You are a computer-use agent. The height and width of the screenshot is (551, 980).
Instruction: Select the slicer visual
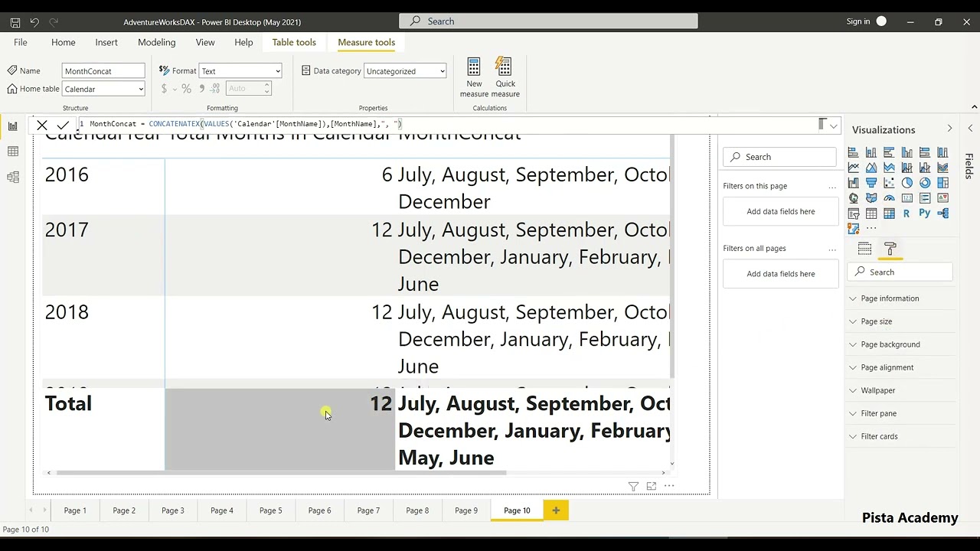tap(853, 214)
